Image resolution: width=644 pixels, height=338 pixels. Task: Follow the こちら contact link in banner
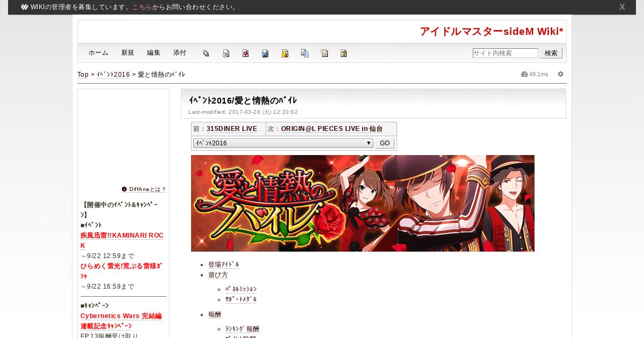(142, 7)
